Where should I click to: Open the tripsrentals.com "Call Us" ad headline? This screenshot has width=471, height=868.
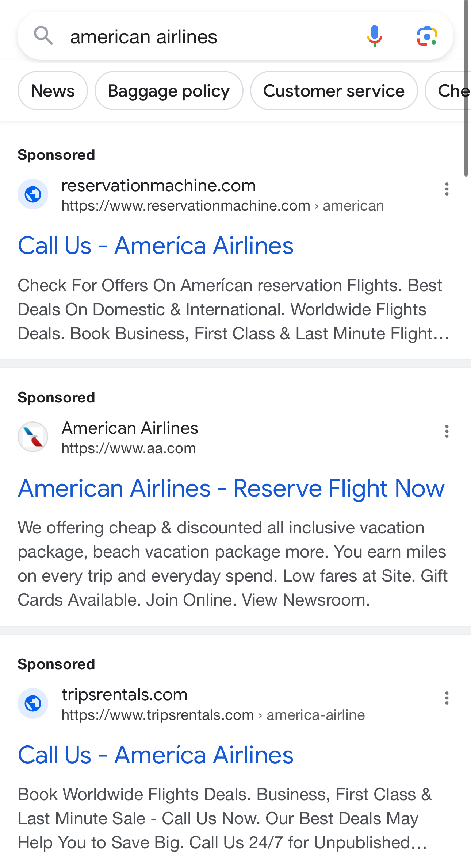(x=156, y=755)
